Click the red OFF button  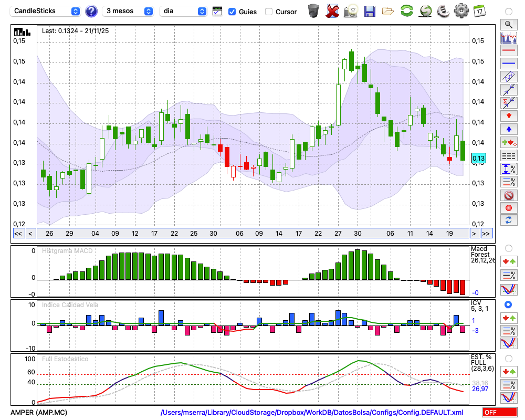(x=500, y=413)
